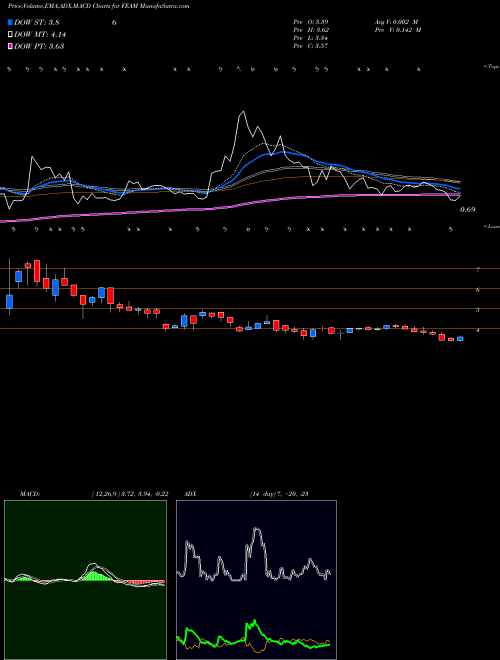This screenshot has height=660, width=500.
Task: Select the 'DOW ST: 3.8' legend text
Action: pos(38,22)
